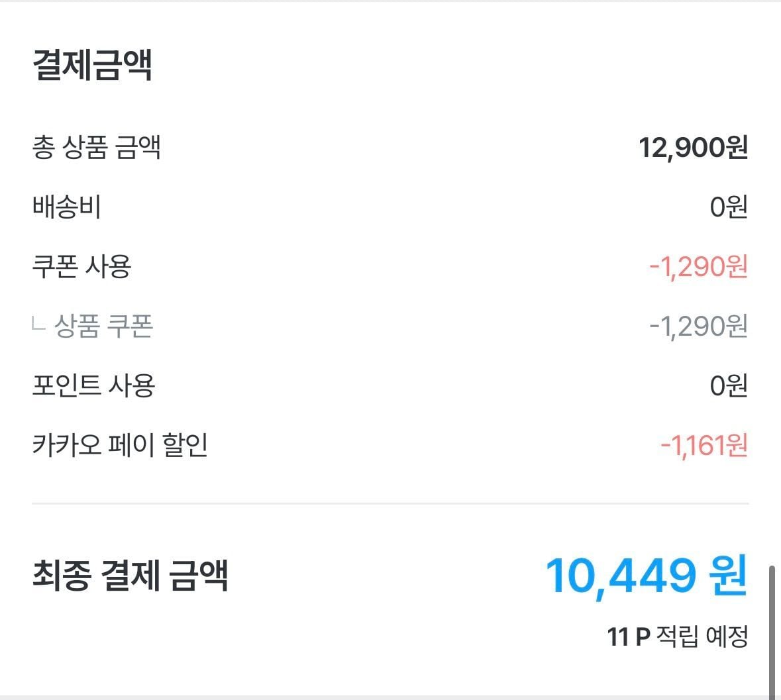Viewport: 781px width, 700px height.
Task: Click the bold 11 P points text
Action: click(629, 637)
